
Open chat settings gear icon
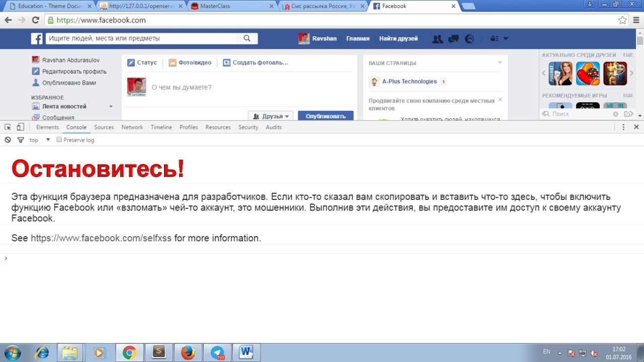click(x=615, y=114)
